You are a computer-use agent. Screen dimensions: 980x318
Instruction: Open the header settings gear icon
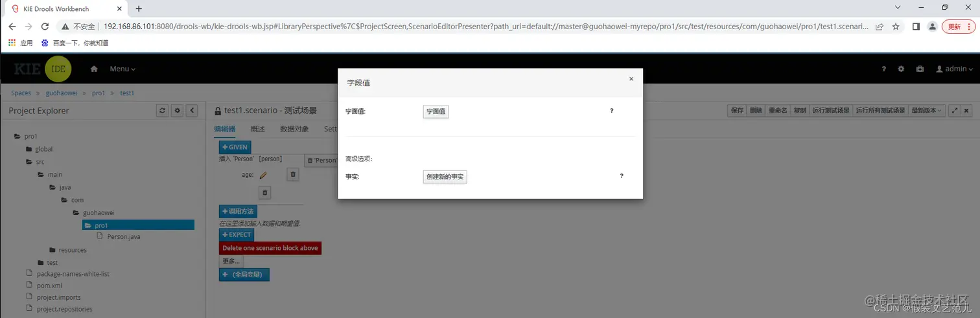click(901, 69)
